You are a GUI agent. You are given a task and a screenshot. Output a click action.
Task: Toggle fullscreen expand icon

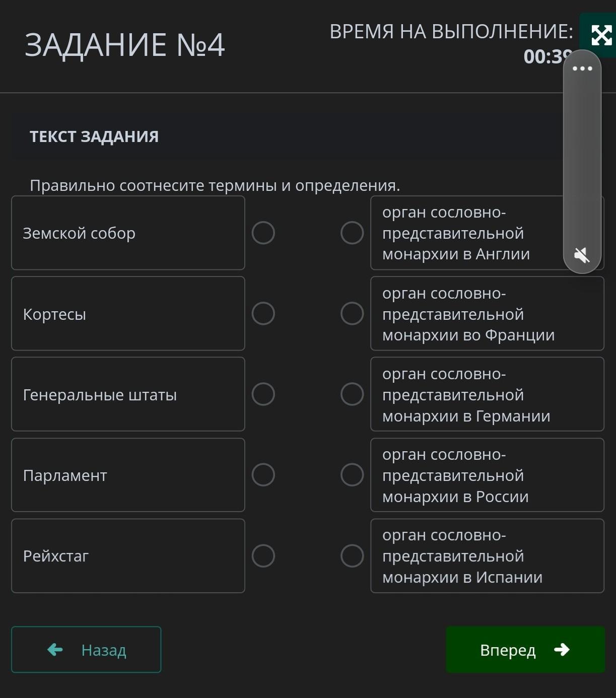601,35
